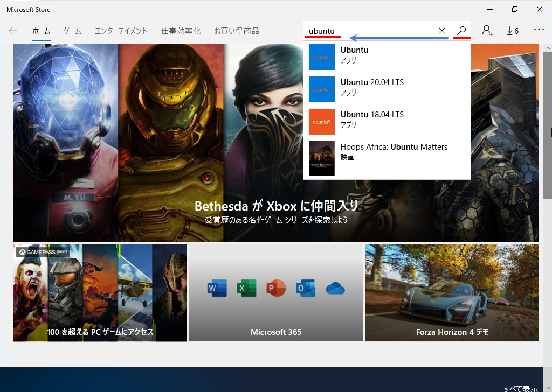Image resolution: width=552 pixels, height=392 pixels.
Task: Open the three-dot more menu
Action: (x=539, y=30)
